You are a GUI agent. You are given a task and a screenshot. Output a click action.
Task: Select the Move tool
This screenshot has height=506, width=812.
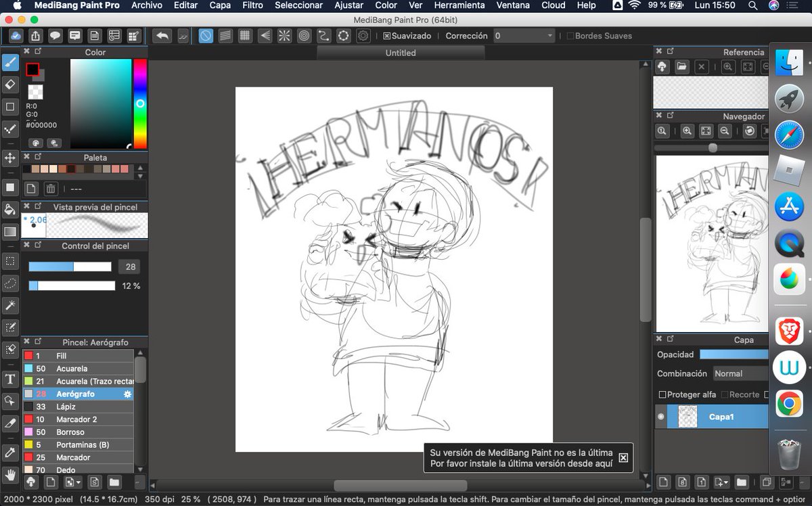pos(10,158)
